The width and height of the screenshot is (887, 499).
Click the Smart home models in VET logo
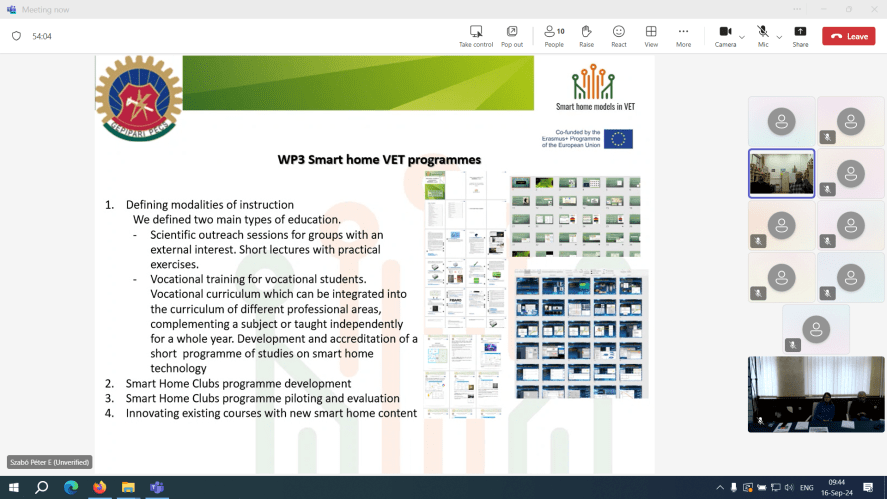595,88
